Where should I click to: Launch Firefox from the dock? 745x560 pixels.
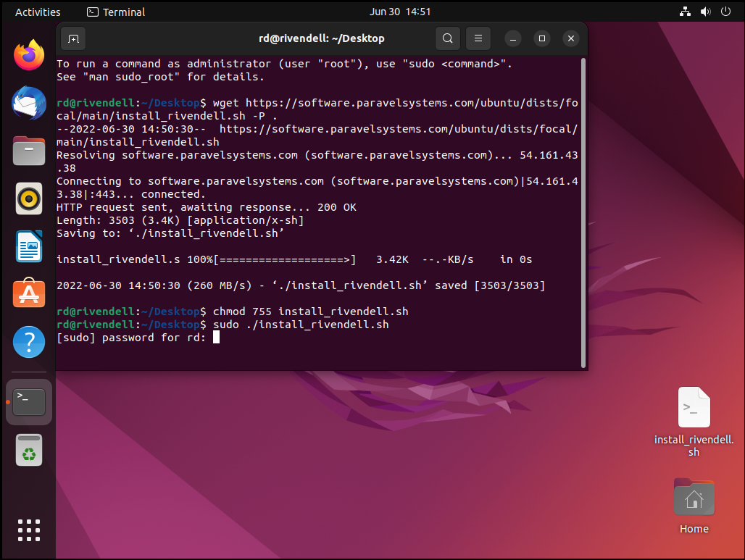(x=29, y=55)
